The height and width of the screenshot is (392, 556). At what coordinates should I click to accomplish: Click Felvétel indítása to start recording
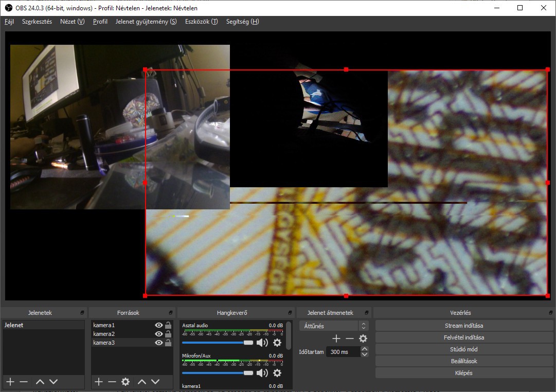pyautogui.click(x=464, y=337)
